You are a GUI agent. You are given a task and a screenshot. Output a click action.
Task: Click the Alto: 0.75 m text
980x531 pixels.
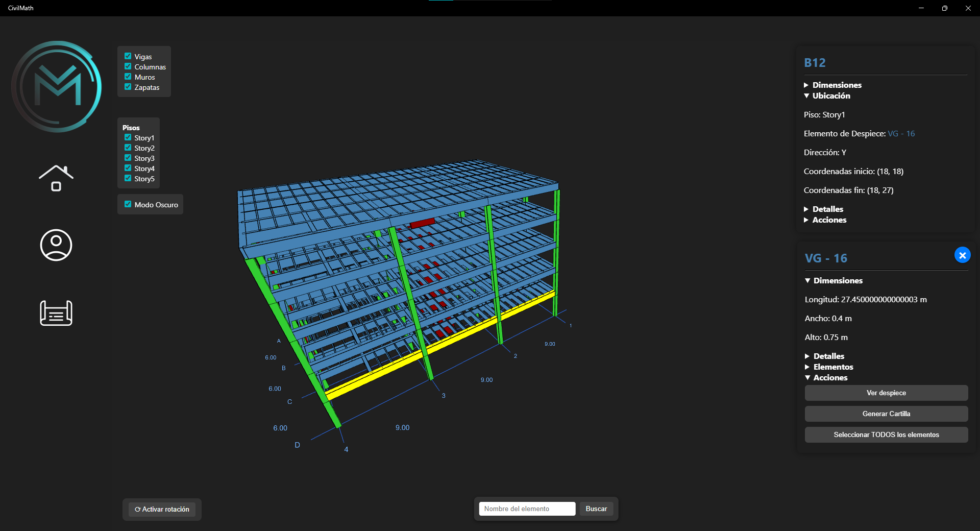tap(826, 337)
